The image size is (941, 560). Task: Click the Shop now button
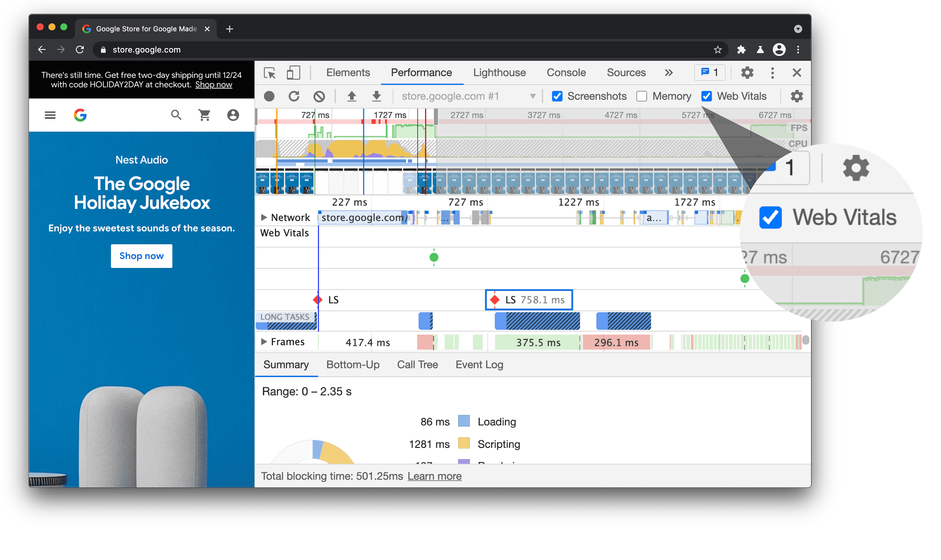tap(142, 255)
